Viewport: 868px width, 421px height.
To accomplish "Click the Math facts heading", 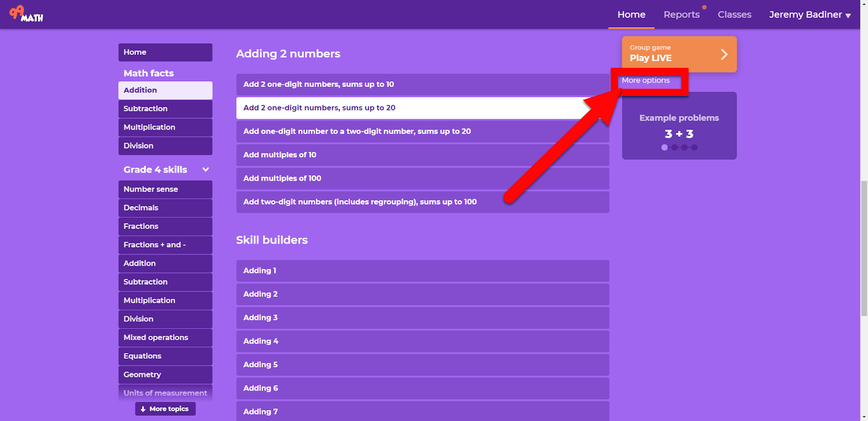I will 149,73.
